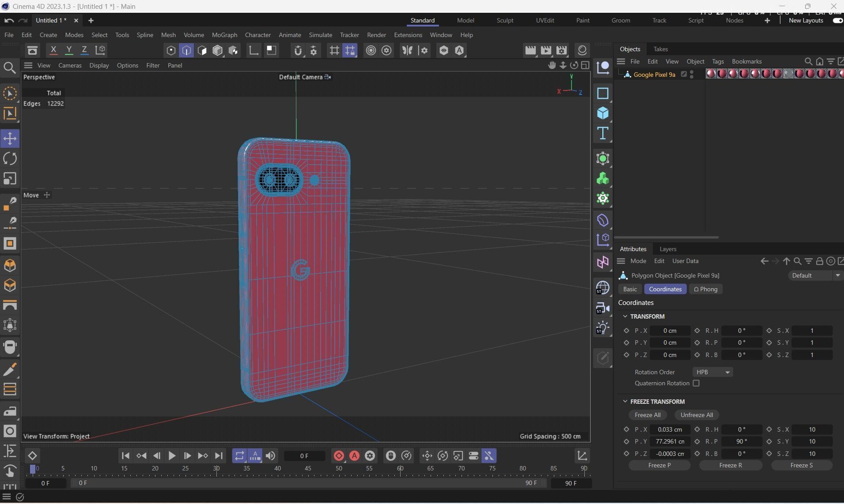Toggle Google Pixel 9a visibility dots
The width and height of the screenshot is (844, 504).
point(692,75)
